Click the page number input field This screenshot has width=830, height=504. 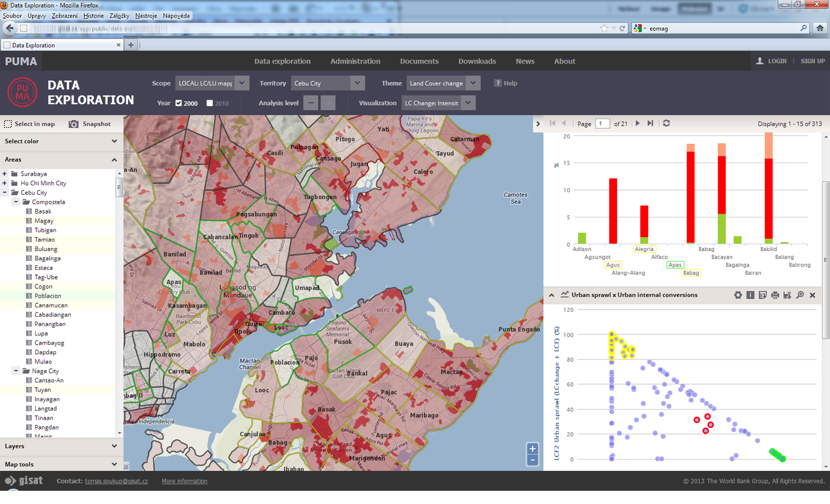[602, 124]
